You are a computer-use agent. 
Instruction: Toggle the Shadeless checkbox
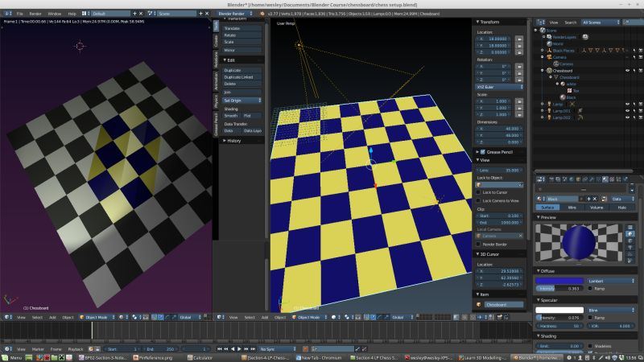pyautogui.click(x=590, y=346)
